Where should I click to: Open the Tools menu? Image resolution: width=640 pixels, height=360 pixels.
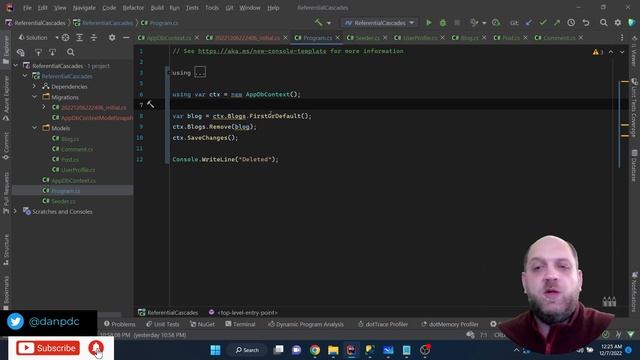[x=212, y=8]
